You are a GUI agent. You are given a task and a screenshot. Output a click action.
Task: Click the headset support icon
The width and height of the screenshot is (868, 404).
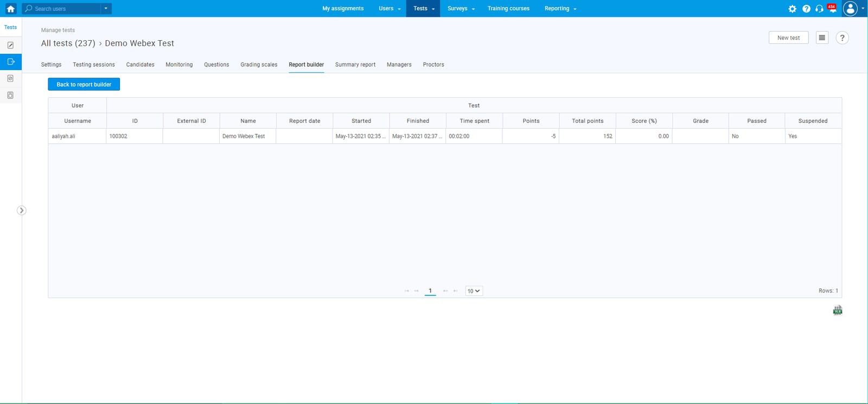click(x=819, y=9)
